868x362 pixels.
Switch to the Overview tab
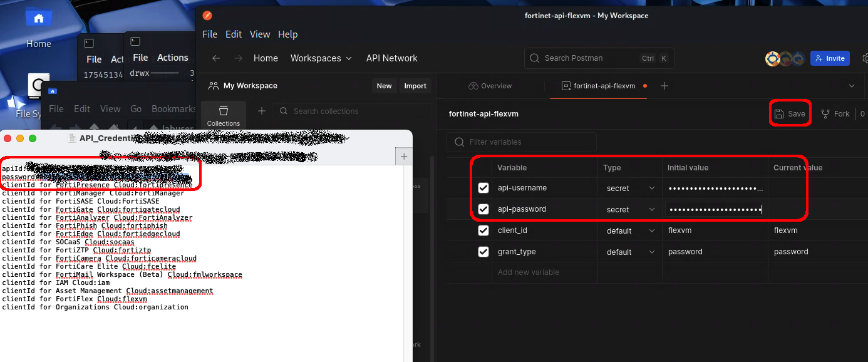pos(490,86)
